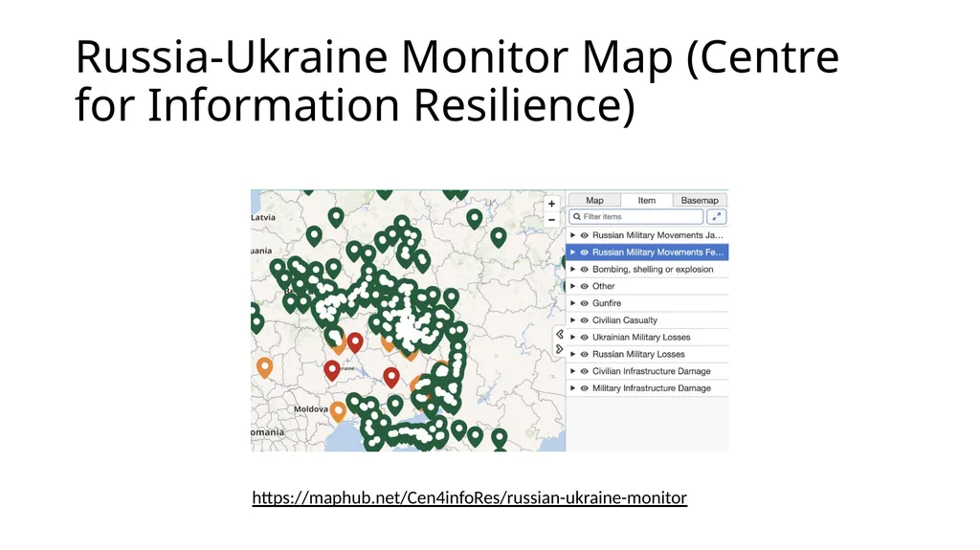Expand Bombing, shelling or explosion group

pyautogui.click(x=572, y=270)
